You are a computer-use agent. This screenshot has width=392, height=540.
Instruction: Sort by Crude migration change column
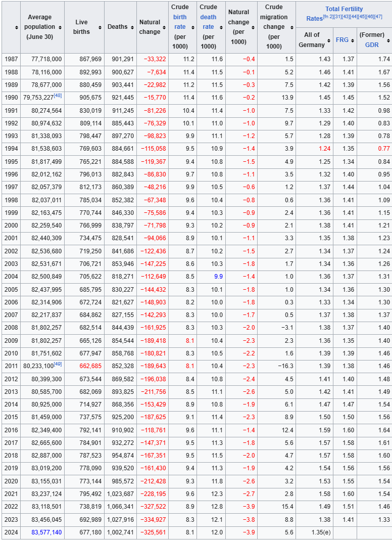(x=292, y=27)
